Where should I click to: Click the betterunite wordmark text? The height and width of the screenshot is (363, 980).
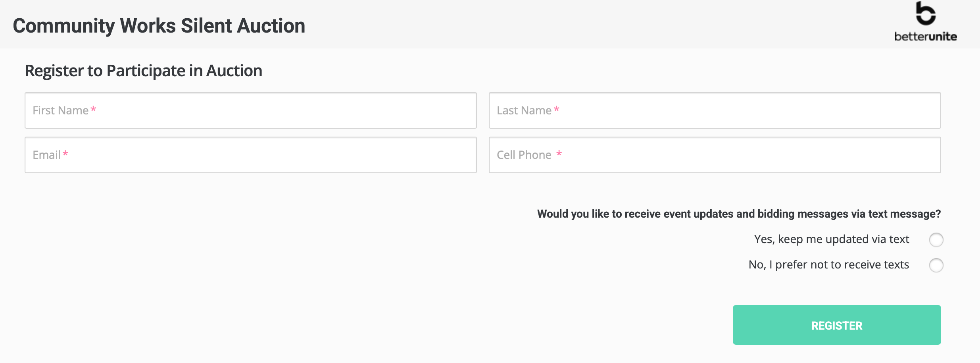pyautogui.click(x=926, y=37)
